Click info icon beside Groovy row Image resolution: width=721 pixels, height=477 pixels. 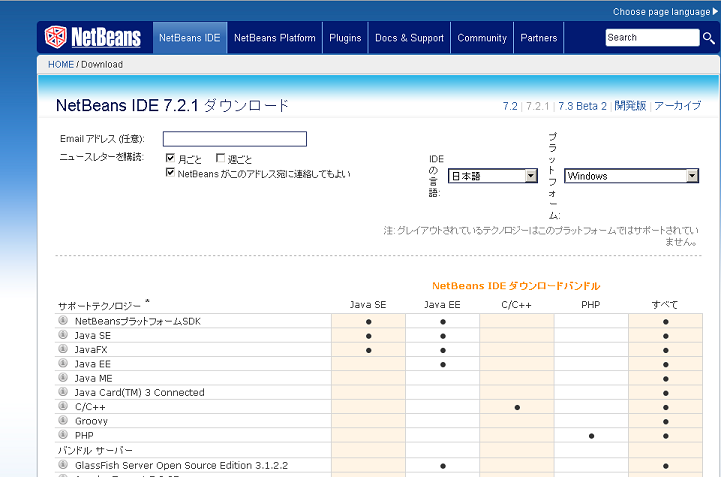click(x=63, y=420)
